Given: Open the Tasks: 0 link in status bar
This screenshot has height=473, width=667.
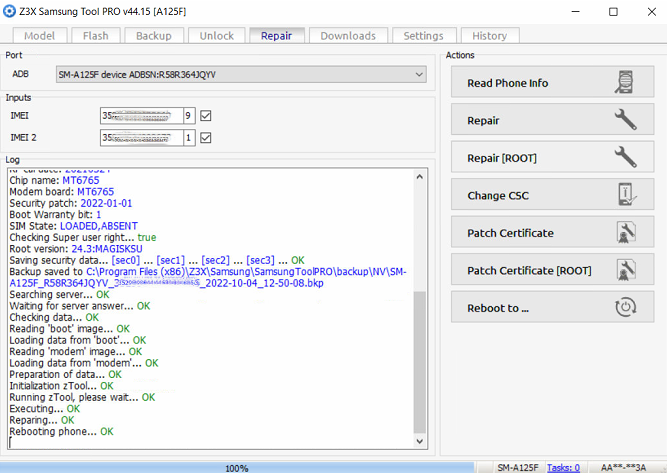Looking at the screenshot, I should click(563, 467).
